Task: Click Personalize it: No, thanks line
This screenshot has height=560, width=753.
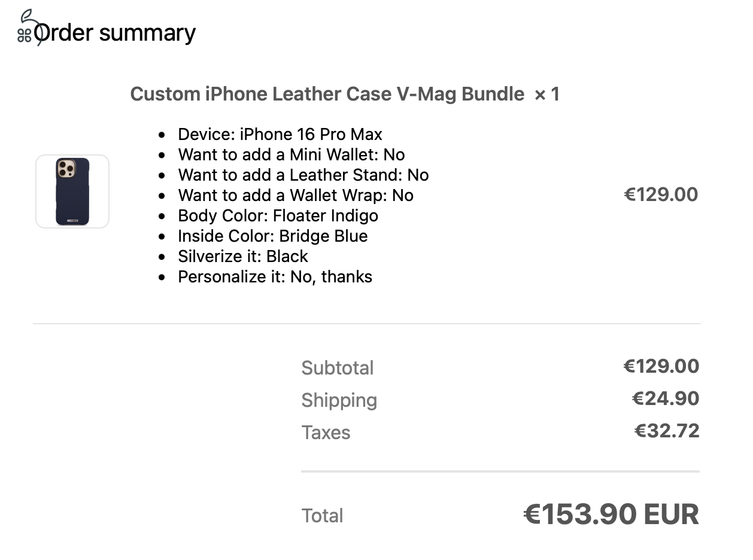Action: pyautogui.click(x=275, y=276)
